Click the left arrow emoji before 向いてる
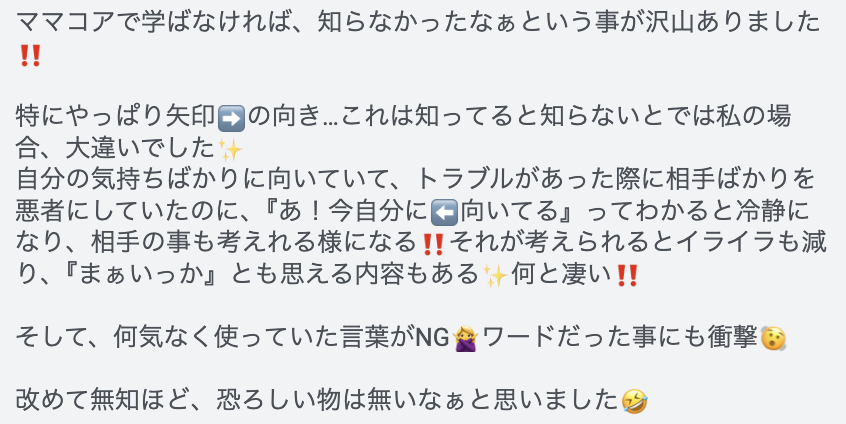846x424 pixels. click(x=444, y=213)
